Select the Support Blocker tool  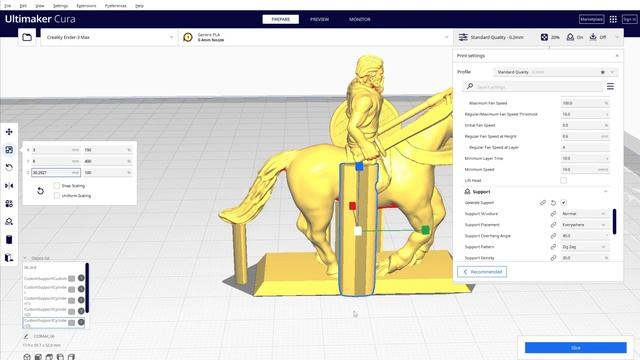tap(9, 222)
